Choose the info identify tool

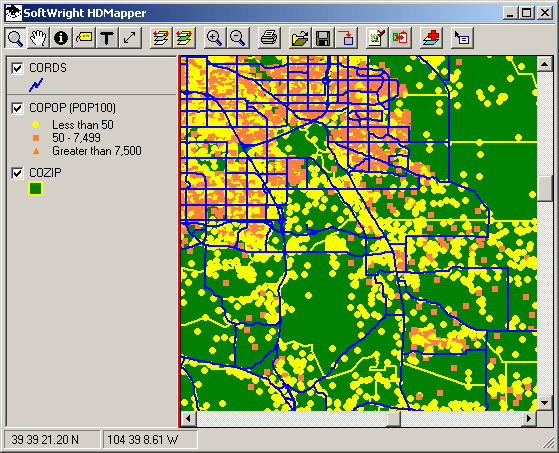61,38
